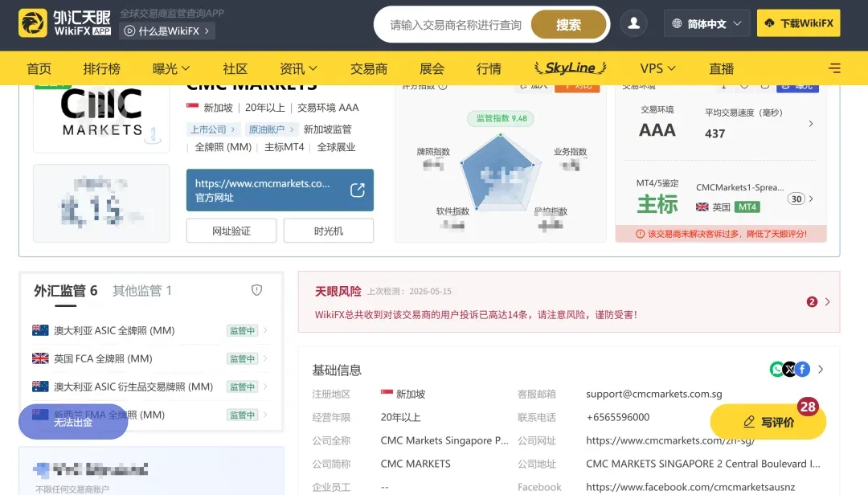Click the 原油账户 tag link
868x495 pixels.
coord(271,129)
